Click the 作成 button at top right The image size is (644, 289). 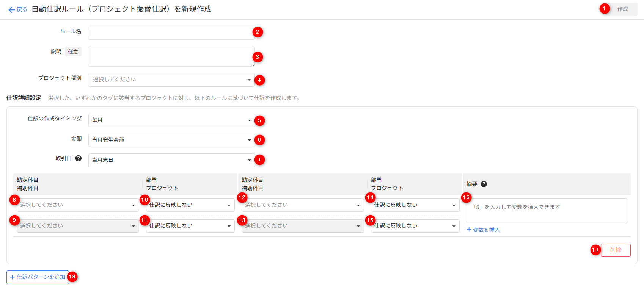click(x=622, y=9)
